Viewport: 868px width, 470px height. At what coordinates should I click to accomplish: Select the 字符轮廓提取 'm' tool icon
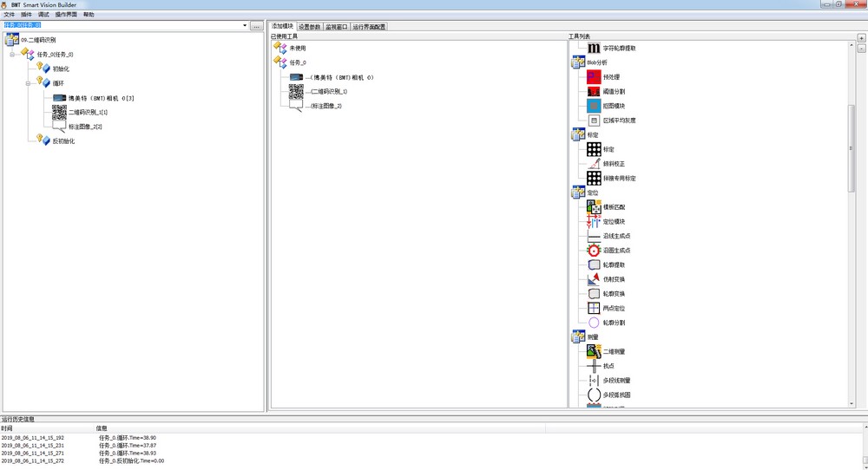point(594,48)
